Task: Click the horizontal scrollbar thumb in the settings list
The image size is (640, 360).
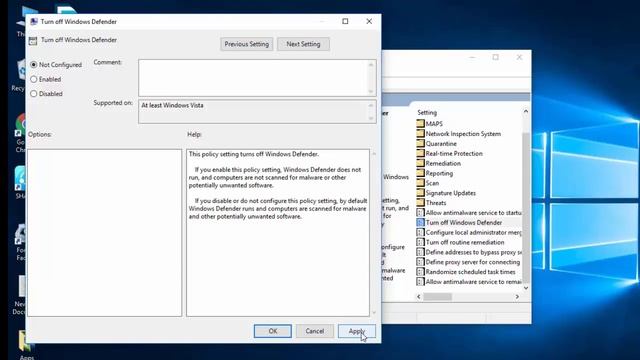Action: [438, 297]
